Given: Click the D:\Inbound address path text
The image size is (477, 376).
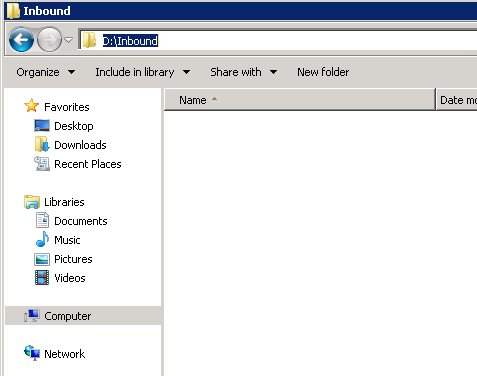Looking at the screenshot, I should click(x=130, y=41).
